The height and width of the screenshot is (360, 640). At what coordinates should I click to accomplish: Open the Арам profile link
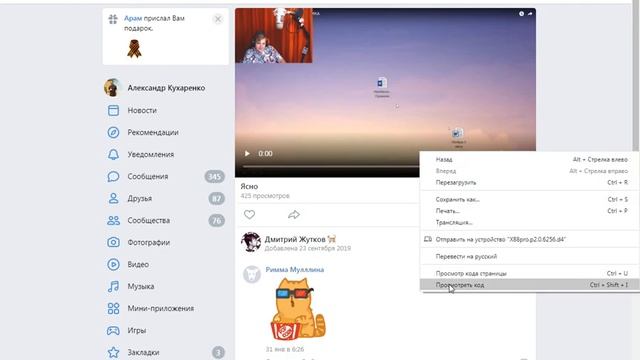133,18
